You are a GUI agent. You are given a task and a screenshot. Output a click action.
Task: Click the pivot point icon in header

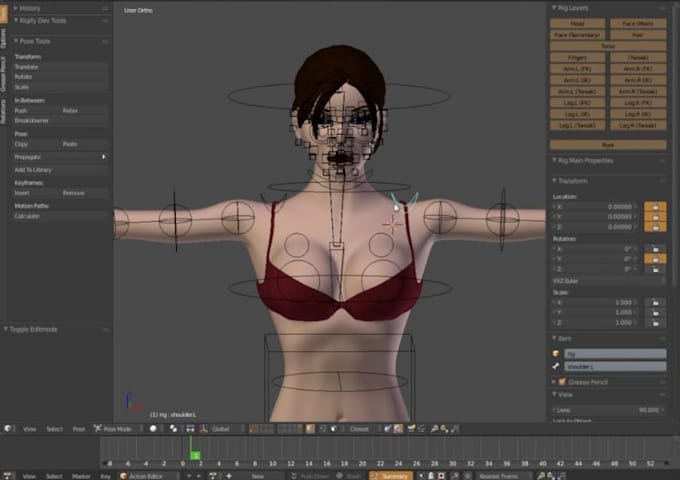click(x=174, y=428)
